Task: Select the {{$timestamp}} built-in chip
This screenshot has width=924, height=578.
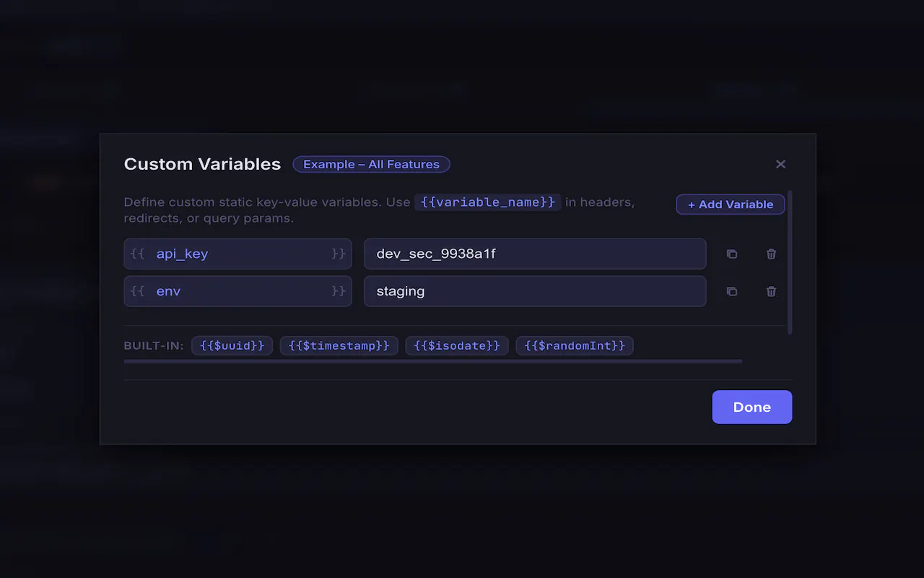Action: (x=339, y=345)
